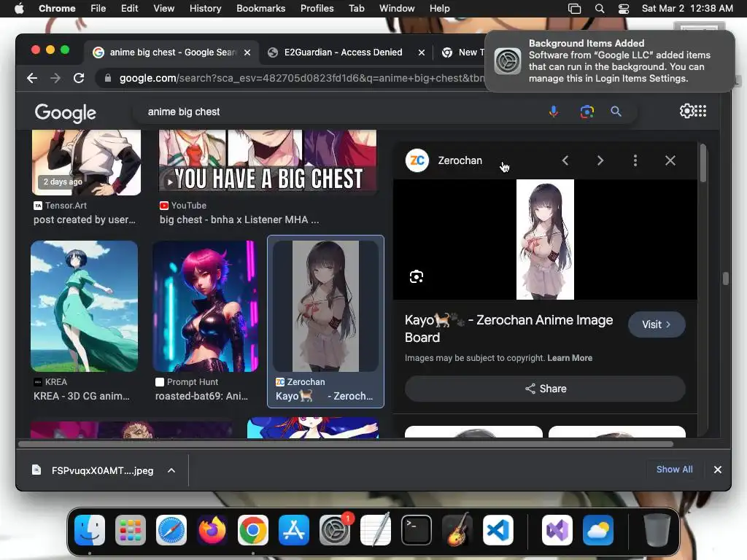747x560 pixels.
Task: Click Show All downloads
Action: click(x=675, y=470)
